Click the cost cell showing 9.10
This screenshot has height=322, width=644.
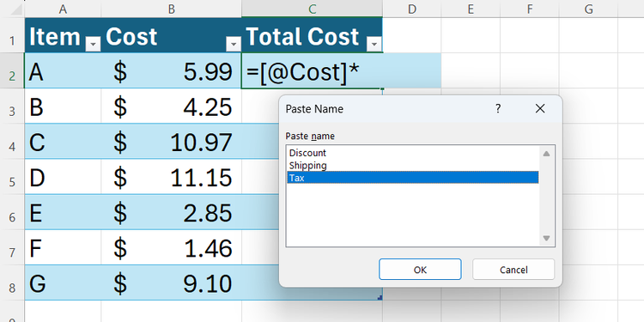172,283
